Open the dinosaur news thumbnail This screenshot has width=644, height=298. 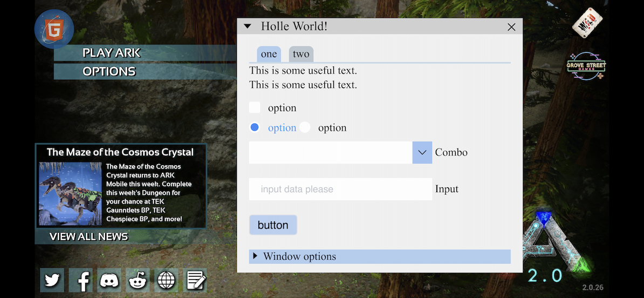(x=70, y=193)
